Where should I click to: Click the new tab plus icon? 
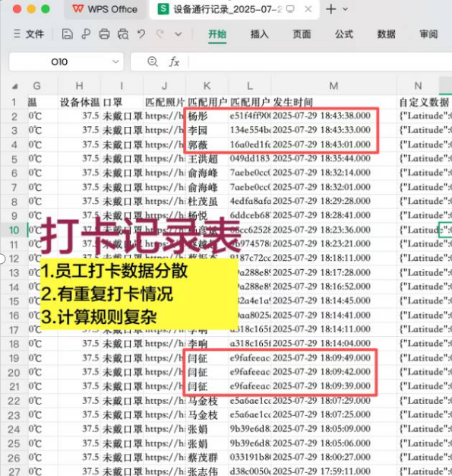click(331, 9)
